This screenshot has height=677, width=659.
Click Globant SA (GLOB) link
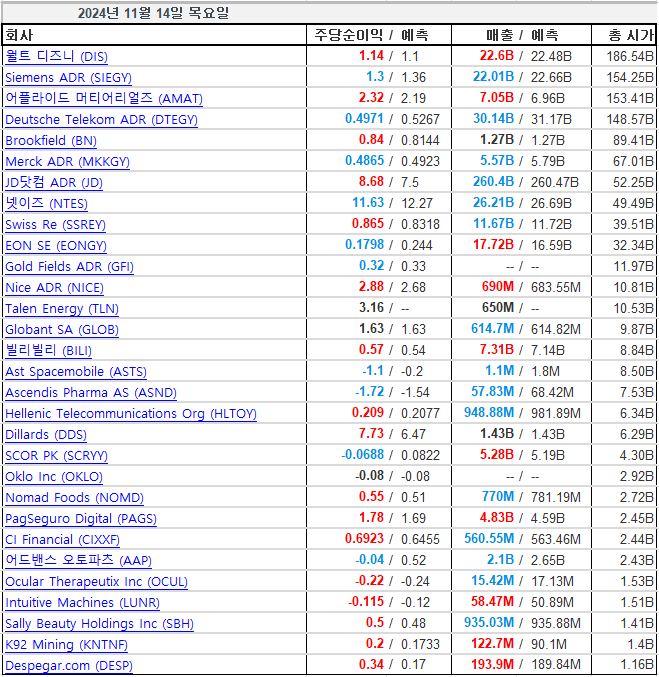[62, 329]
